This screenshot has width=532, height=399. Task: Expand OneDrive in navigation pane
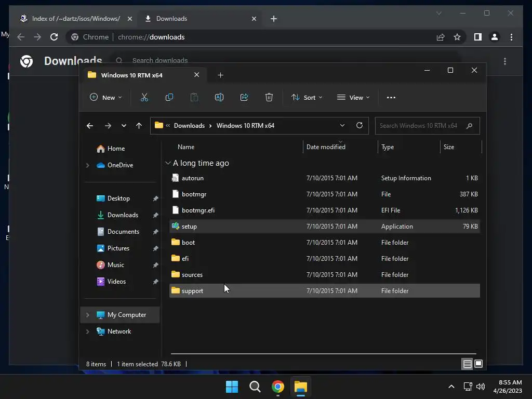click(87, 165)
